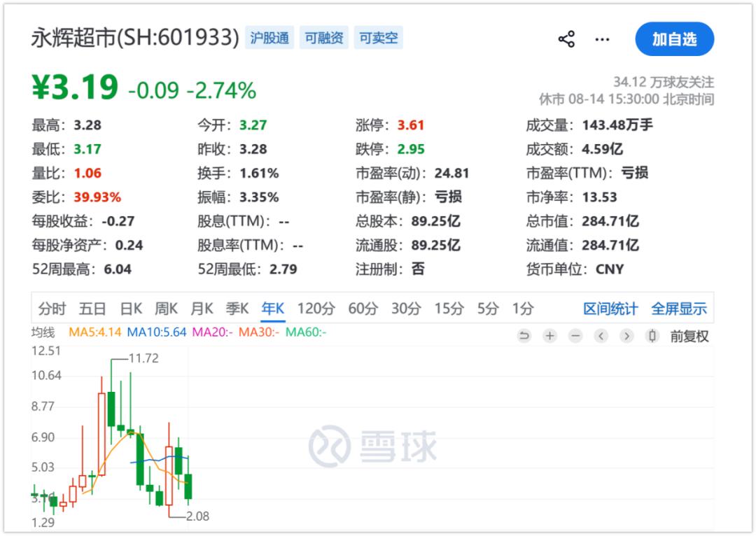This screenshot has height=536, width=756.
Task: Click the 跌停 value 2.95
Action: [410, 149]
